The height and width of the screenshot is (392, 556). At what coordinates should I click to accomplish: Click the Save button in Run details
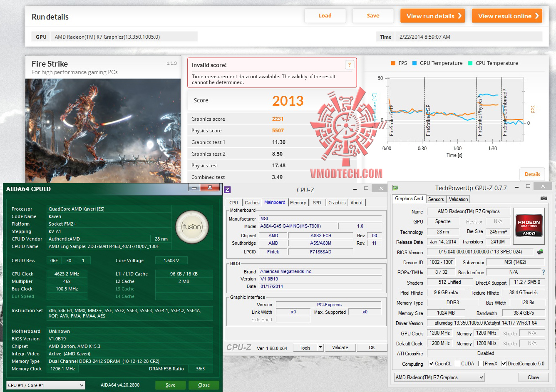point(373,16)
